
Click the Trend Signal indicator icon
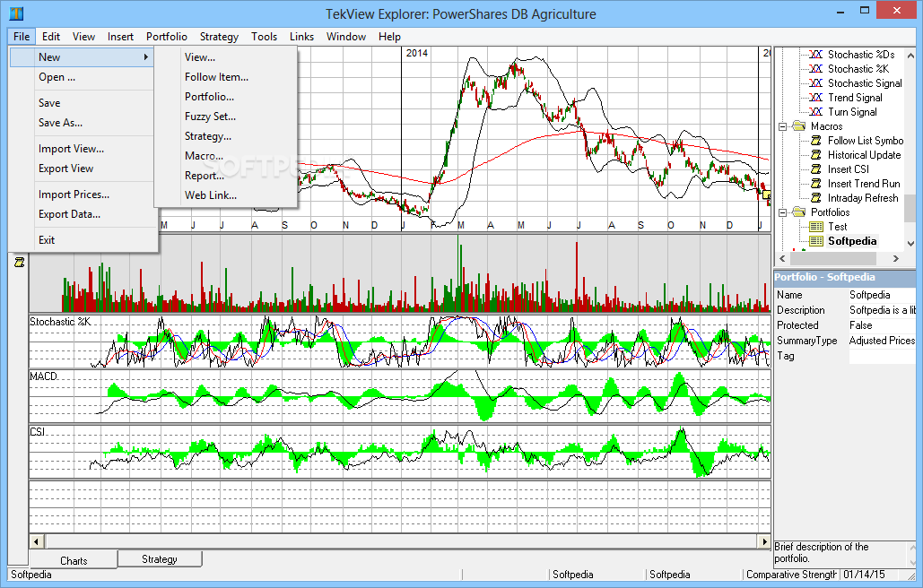[816, 97]
